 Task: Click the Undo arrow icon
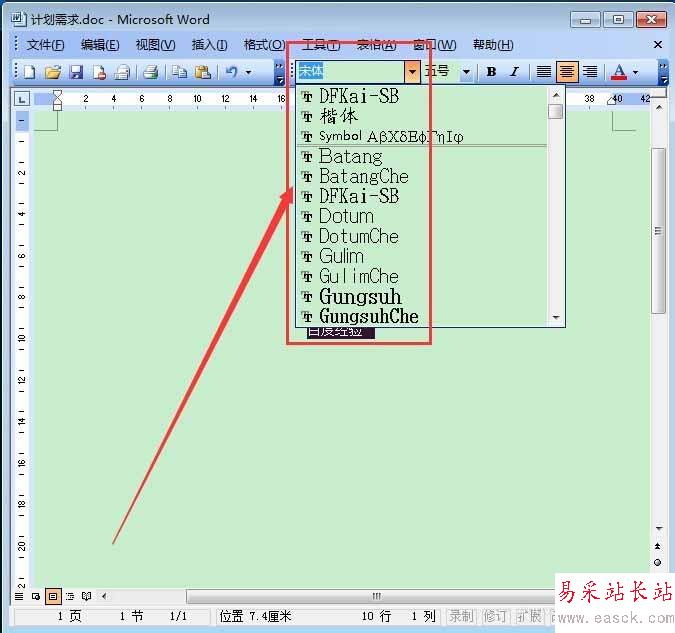click(232, 72)
